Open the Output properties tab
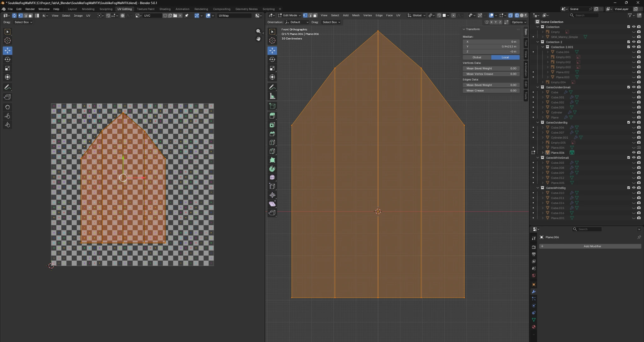The image size is (644, 342). (x=534, y=254)
